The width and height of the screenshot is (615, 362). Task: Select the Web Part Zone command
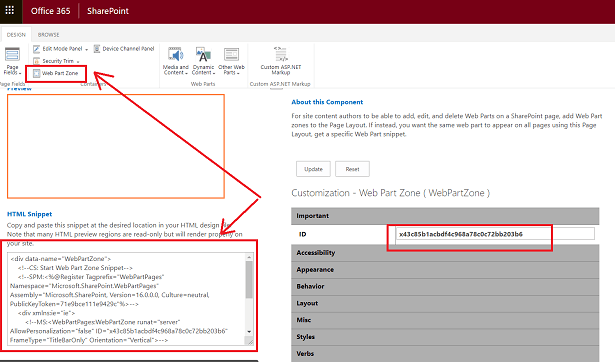point(60,73)
